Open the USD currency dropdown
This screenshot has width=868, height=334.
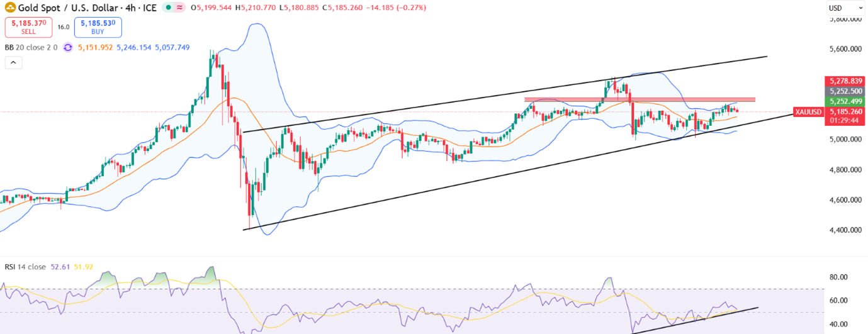coord(845,8)
